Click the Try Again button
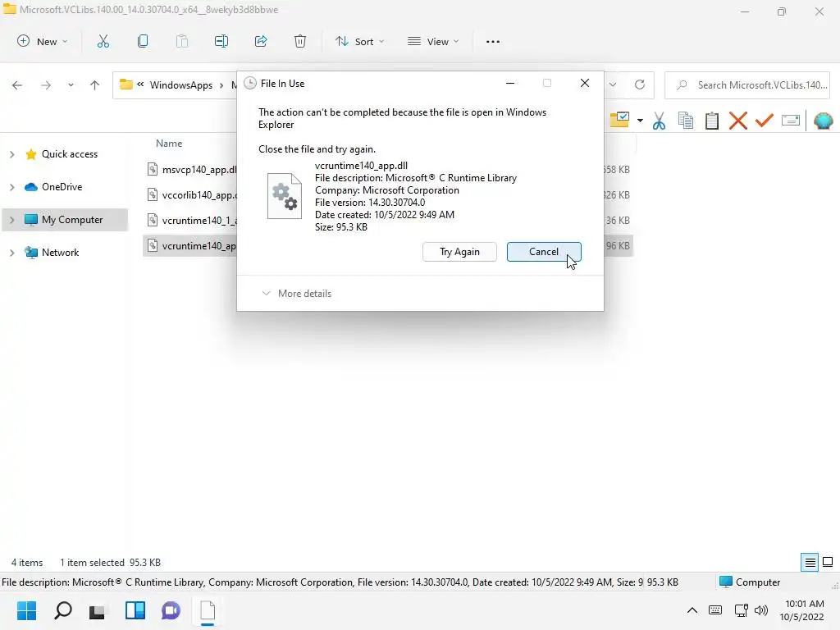This screenshot has width=840, height=630. [x=459, y=252]
